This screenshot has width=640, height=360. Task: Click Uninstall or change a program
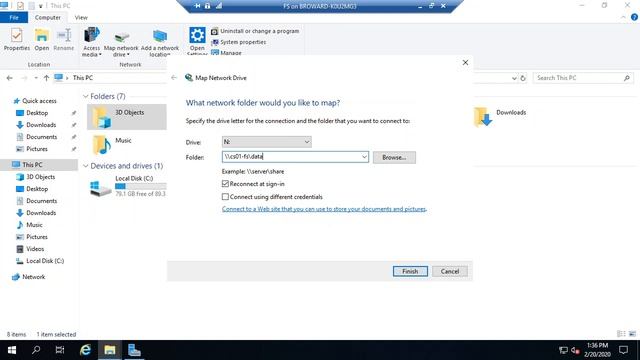click(x=255, y=31)
